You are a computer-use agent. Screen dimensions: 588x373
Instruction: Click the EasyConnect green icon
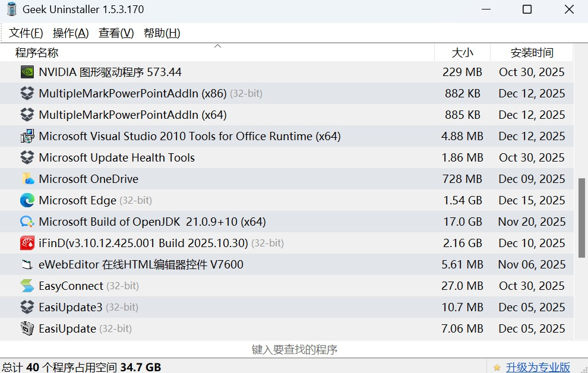point(27,286)
